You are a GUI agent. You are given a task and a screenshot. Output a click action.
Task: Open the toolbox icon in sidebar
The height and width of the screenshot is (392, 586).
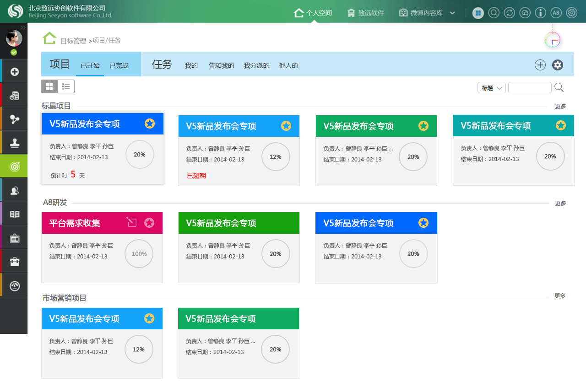coord(14,262)
